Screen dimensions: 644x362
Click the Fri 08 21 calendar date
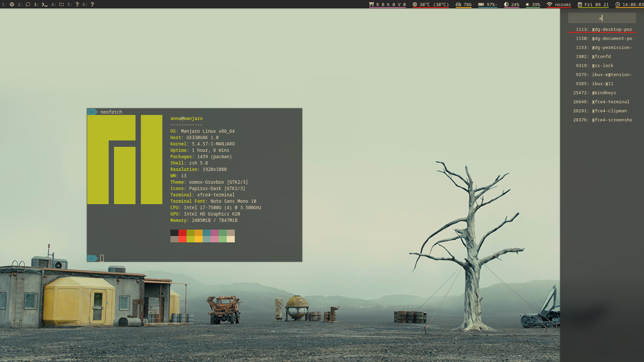[593, 4]
